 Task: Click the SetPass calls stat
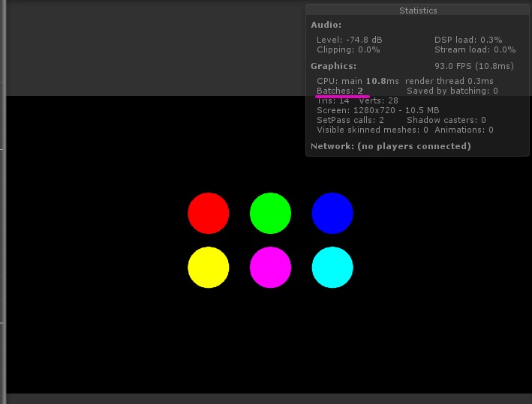[x=350, y=120]
